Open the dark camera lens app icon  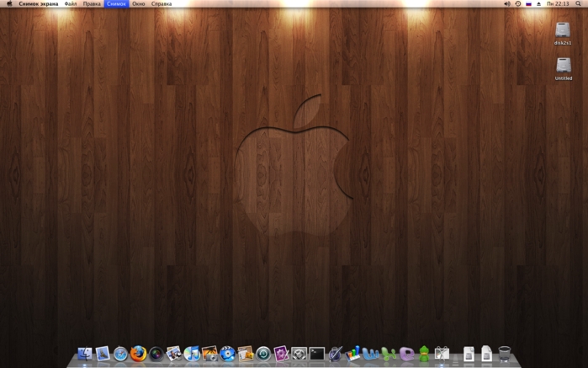click(156, 354)
